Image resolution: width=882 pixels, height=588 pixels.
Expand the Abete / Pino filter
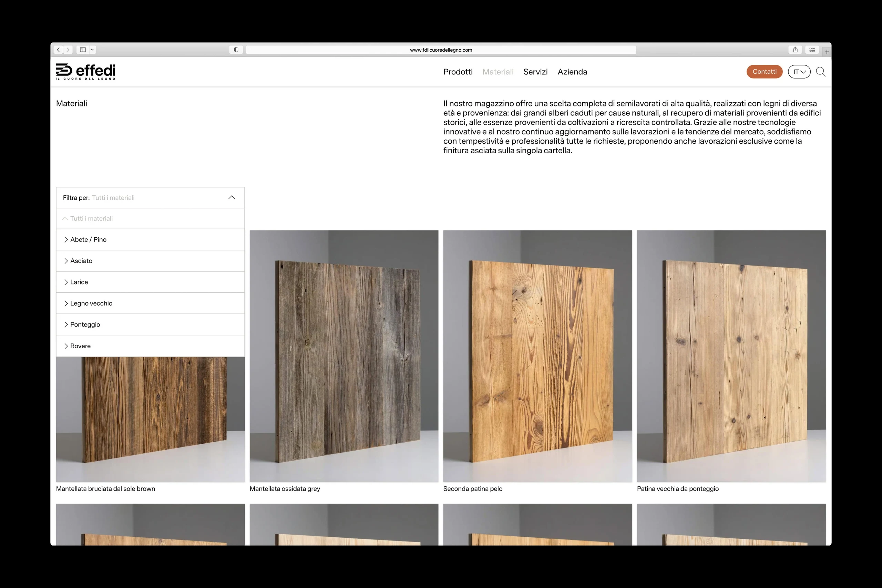pos(150,240)
